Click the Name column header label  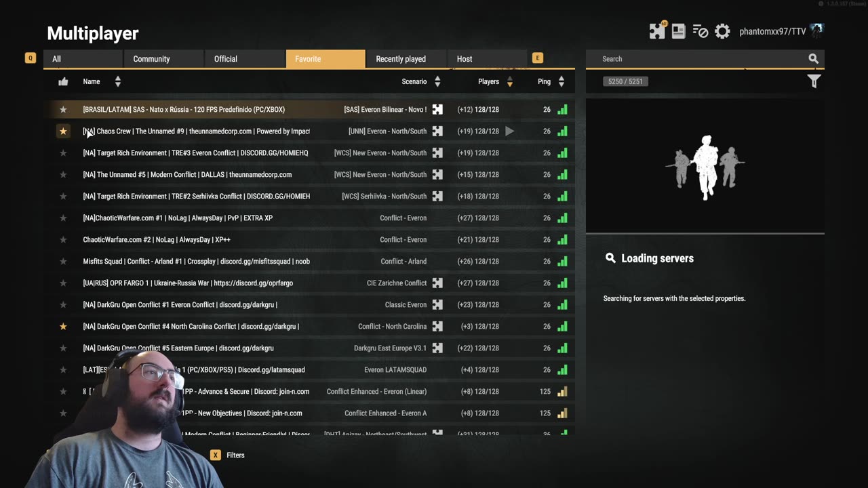tap(92, 81)
